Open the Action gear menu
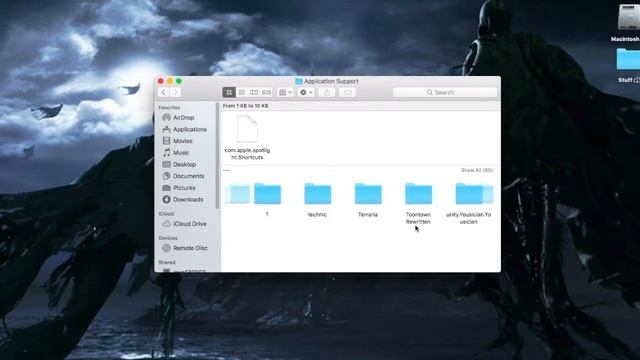 tap(306, 92)
